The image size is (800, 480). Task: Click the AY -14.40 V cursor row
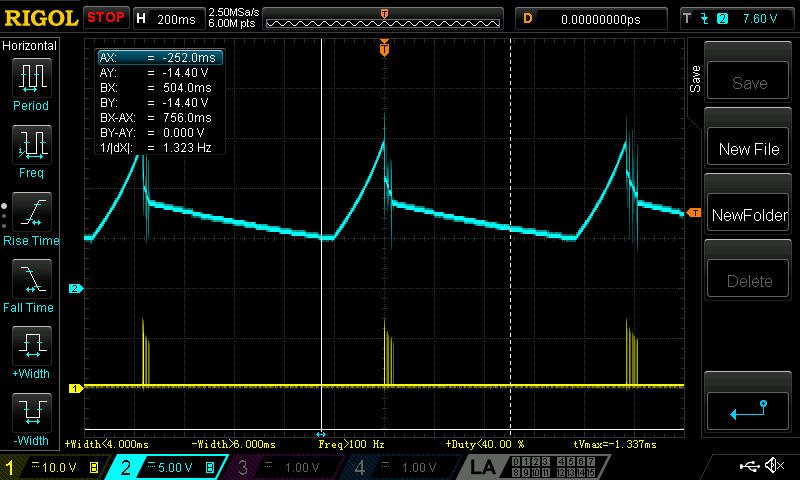(x=160, y=73)
